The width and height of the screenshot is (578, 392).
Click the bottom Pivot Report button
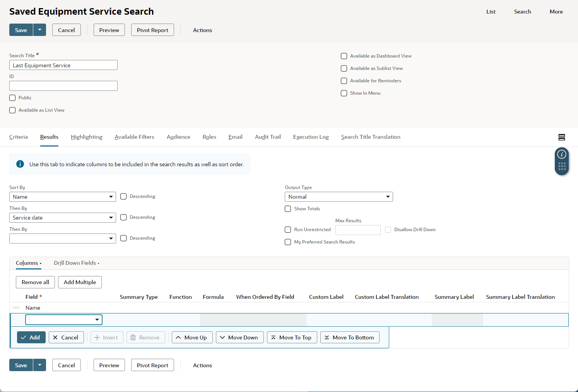coord(152,365)
